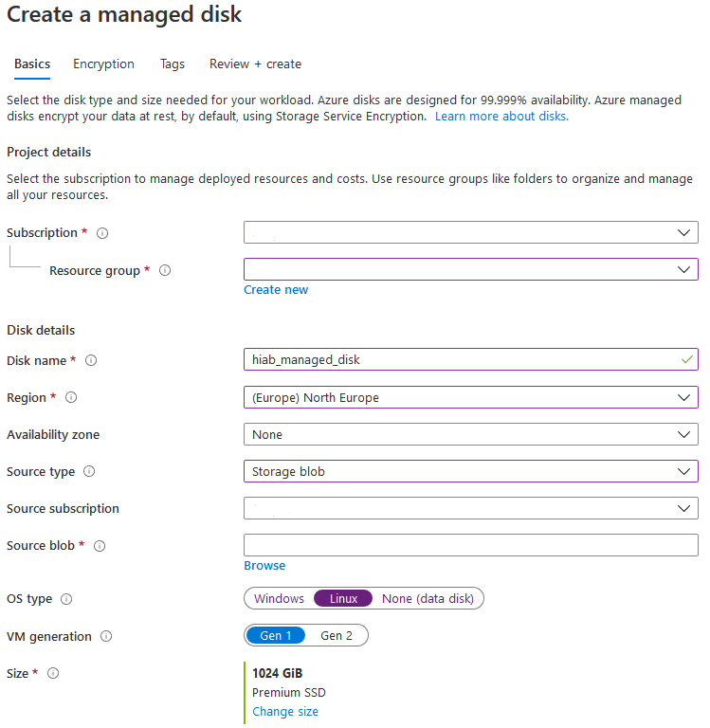Switch VM generation to Gen 2
Image resolution: width=710 pixels, height=728 pixels.
(x=337, y=636)
